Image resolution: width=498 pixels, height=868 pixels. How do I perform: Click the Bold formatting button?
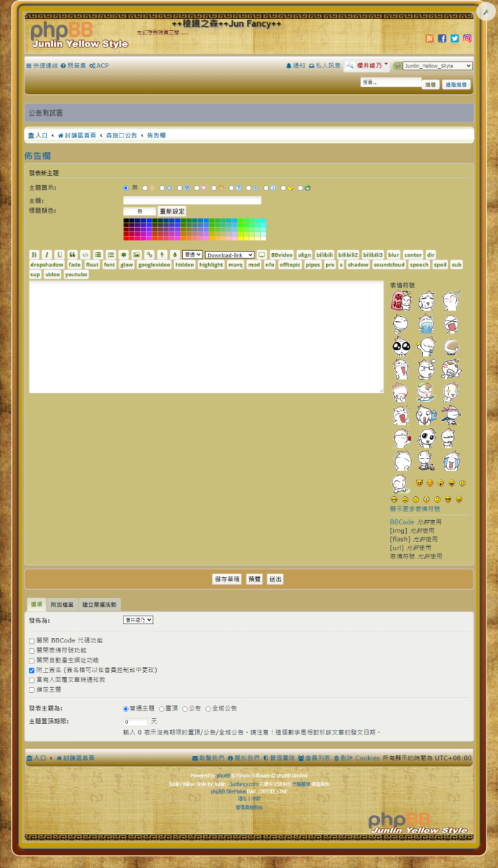(34, 255)
